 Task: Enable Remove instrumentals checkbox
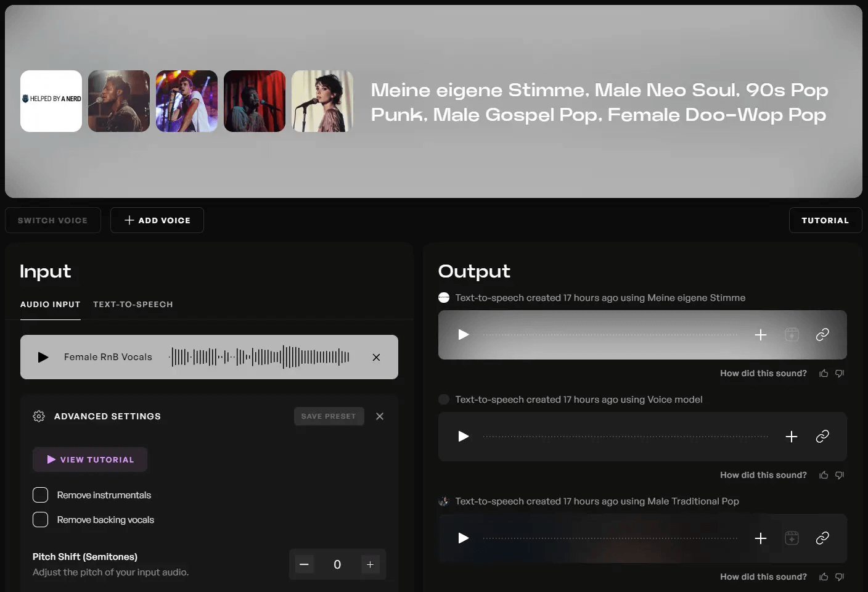[x=41, y=495]
